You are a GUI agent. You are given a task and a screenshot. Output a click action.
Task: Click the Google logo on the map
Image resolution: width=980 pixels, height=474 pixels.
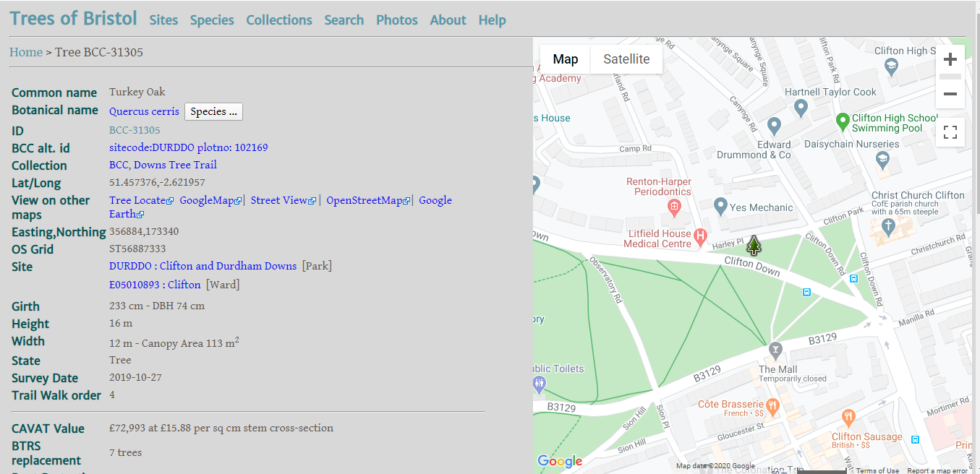pyautogui.click(x=560, y=461)
